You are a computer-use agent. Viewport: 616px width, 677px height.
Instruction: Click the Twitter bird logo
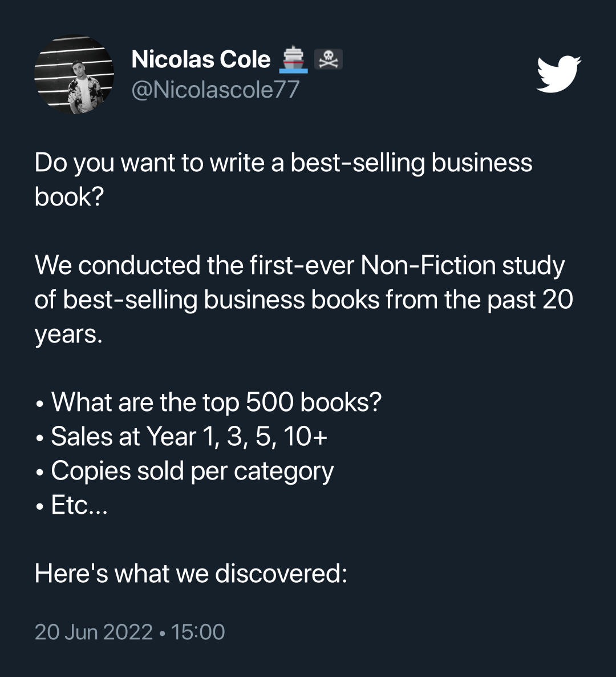coord(558,74)
